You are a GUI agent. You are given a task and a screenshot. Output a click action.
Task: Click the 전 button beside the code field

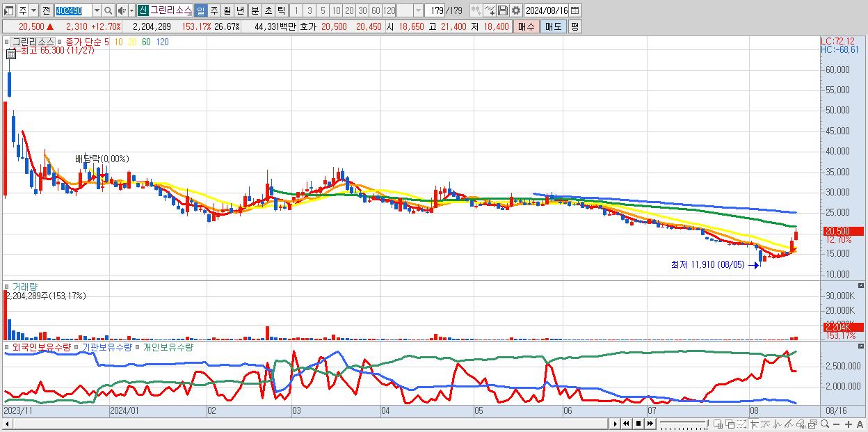point(46,10)
